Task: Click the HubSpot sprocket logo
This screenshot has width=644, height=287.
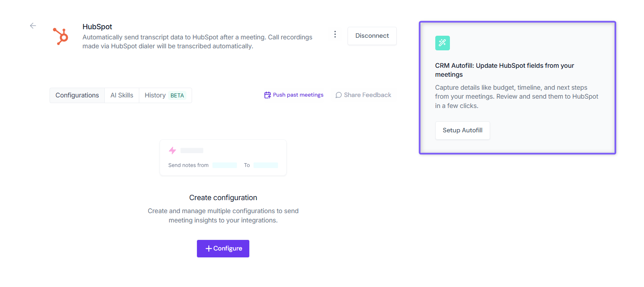Action: (x=61, y=36)
